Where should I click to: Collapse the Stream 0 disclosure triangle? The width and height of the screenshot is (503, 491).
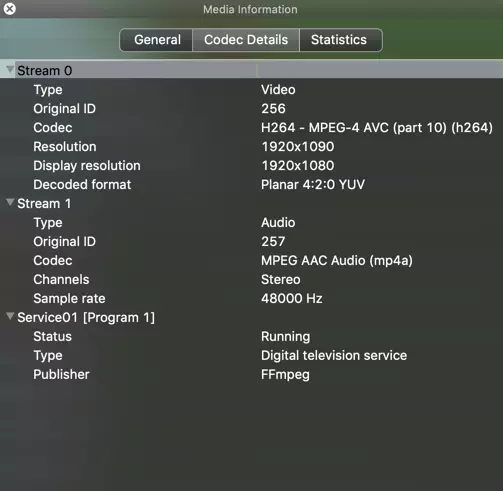click(x=10, y=70)
